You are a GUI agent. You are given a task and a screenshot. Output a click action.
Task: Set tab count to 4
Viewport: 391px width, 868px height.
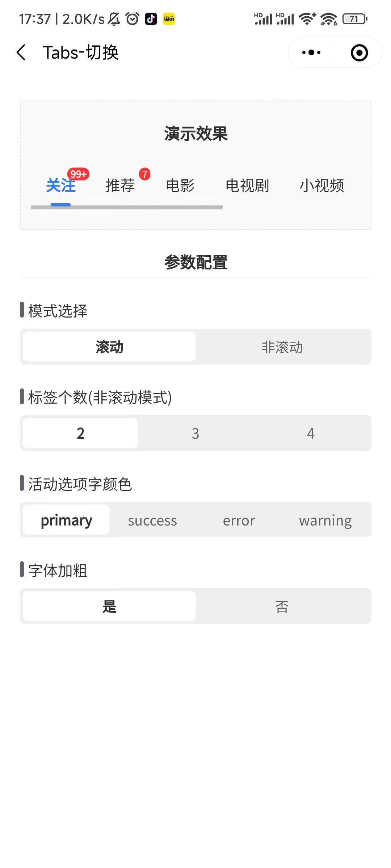pyautogui.click(x=311, y=433)
